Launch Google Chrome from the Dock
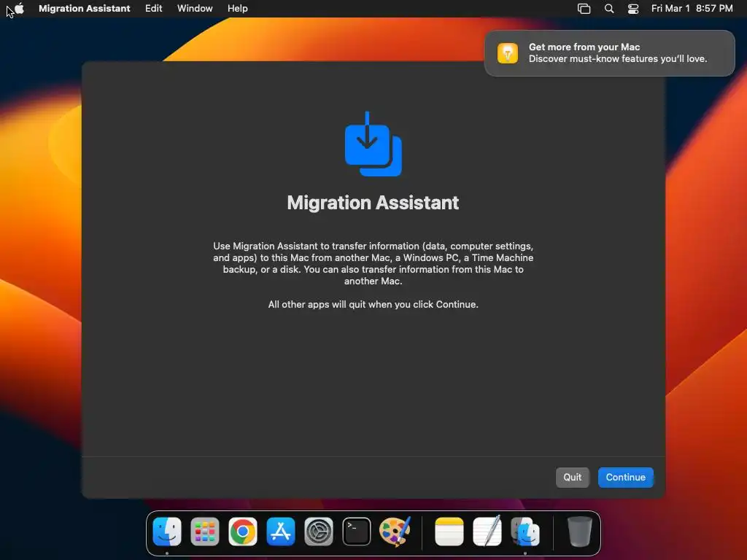This screenshot has width=747, height=560. (242, 532)
